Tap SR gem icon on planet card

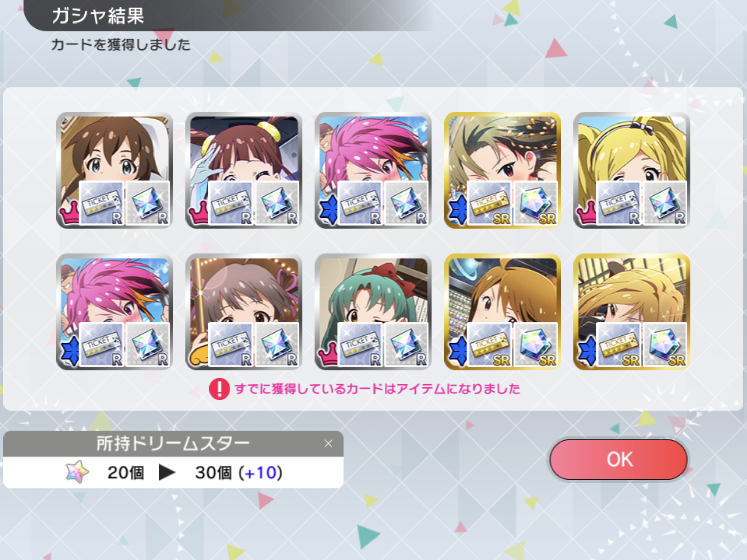tap(536, 345)
